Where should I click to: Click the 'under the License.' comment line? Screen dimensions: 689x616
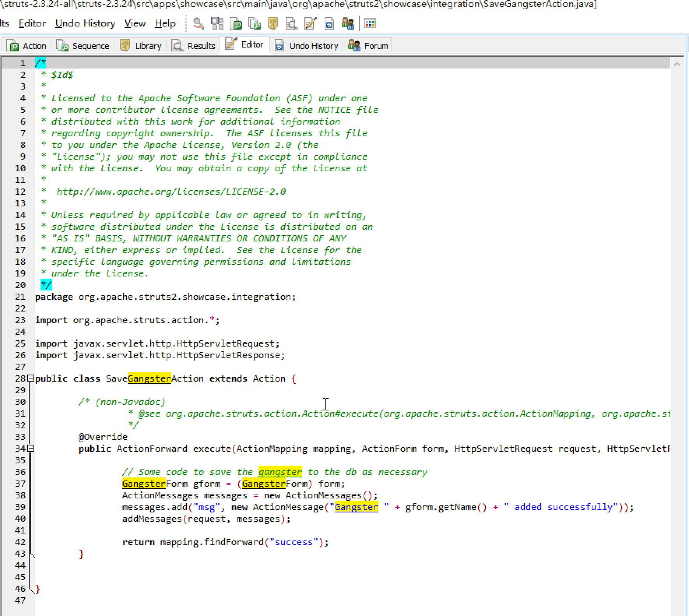click(x=95, y=273)
